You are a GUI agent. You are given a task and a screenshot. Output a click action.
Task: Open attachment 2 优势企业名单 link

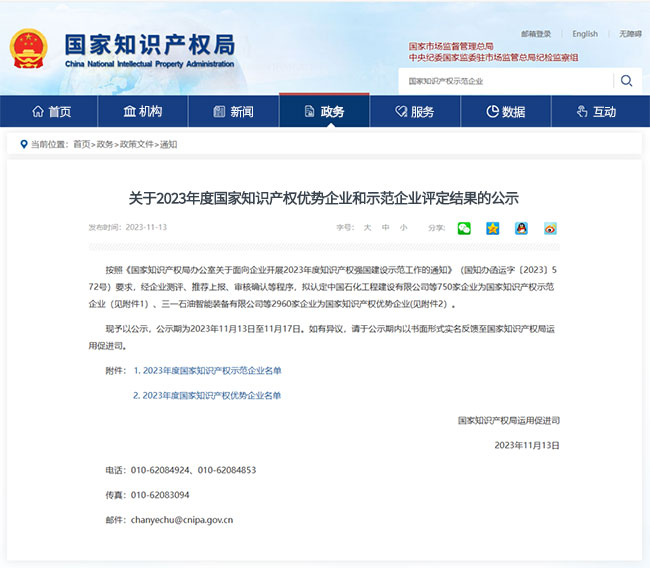[x=207, y=395]
